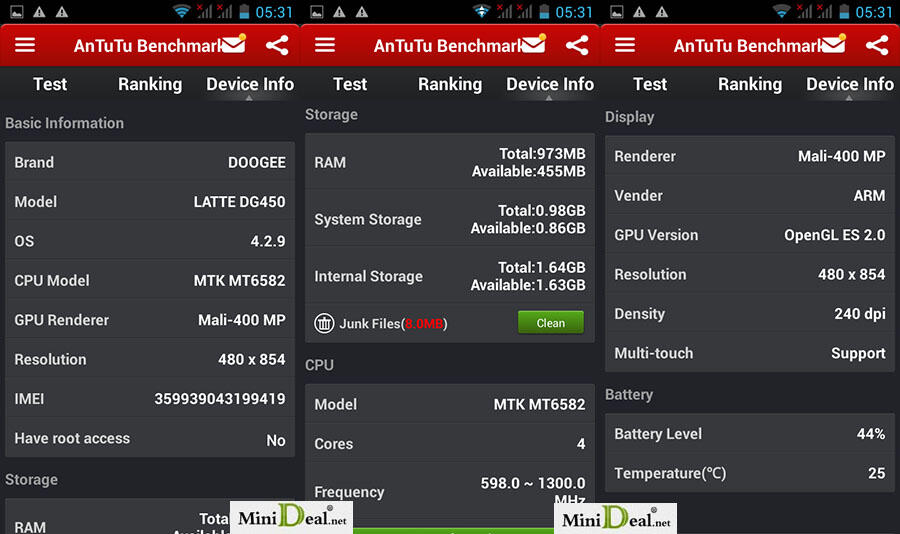Select Internal Storage row
The width and height of the screenshot is (900, 534).
[450, 276]
